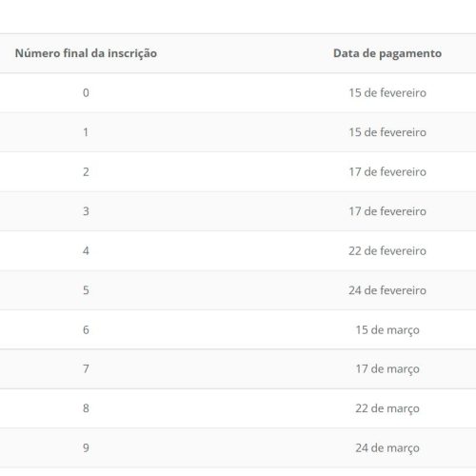
Task: Click the '24 de fevereiro' date cell
Action: [x=387, y=290]
